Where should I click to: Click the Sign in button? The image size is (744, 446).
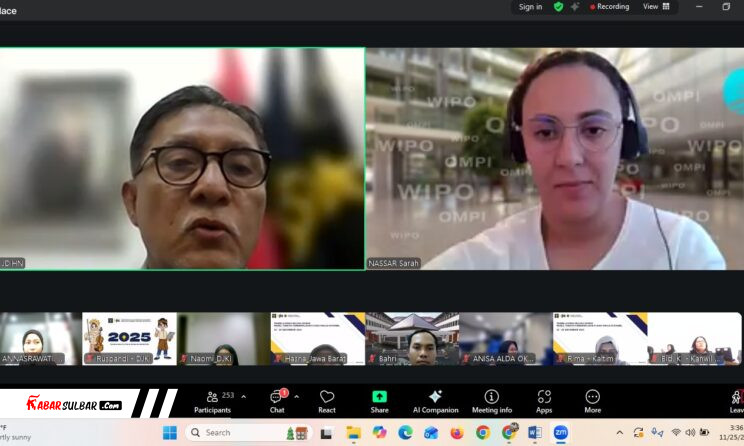point(530,7)
